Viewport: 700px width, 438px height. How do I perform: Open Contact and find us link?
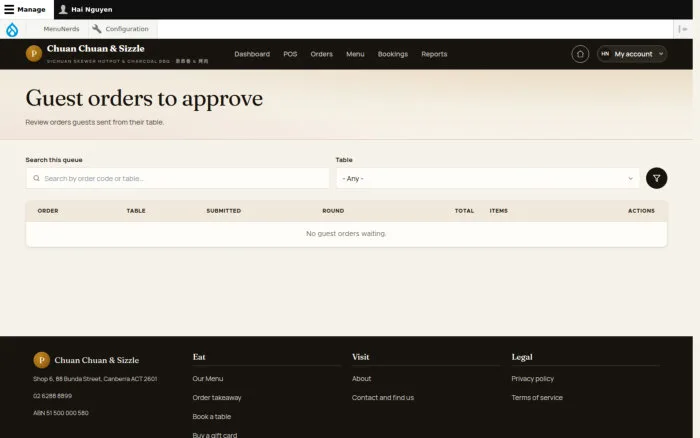pos(383,397)
